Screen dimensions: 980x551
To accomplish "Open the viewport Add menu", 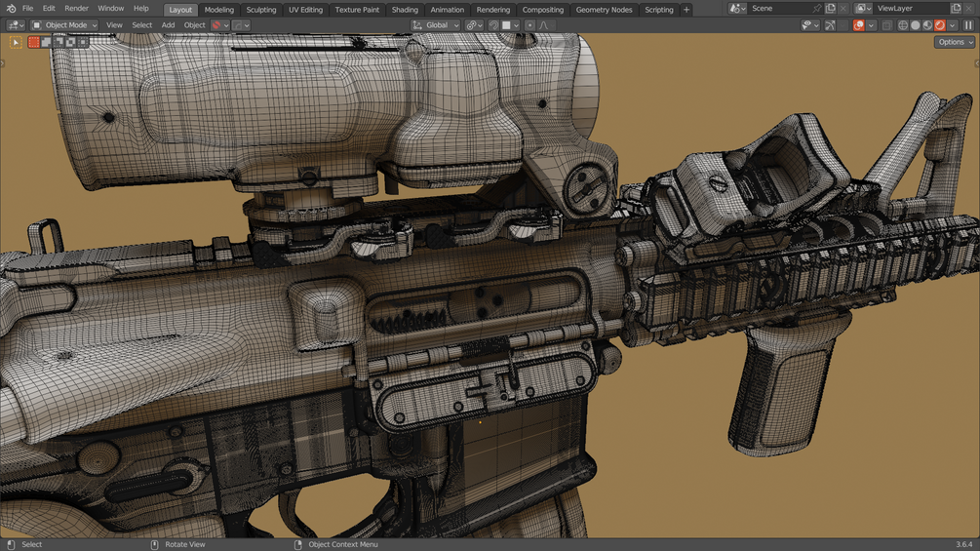I will pyautogui.click(x=168, y=25).
